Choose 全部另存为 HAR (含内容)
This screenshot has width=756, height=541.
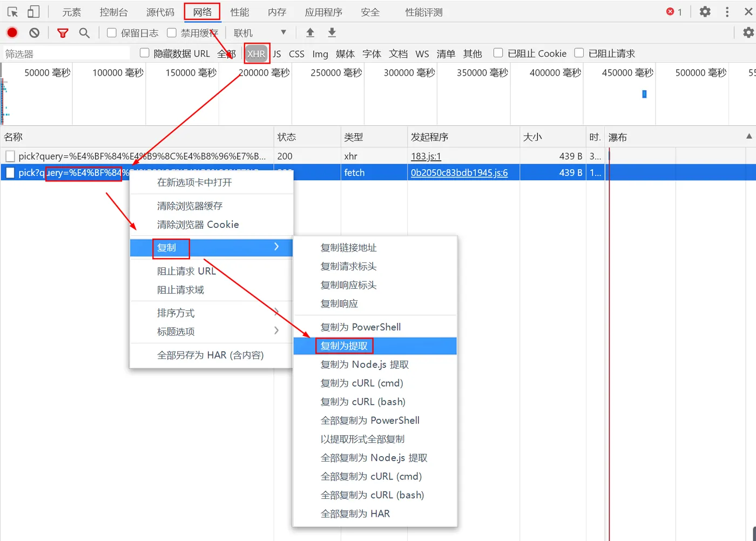212,355
